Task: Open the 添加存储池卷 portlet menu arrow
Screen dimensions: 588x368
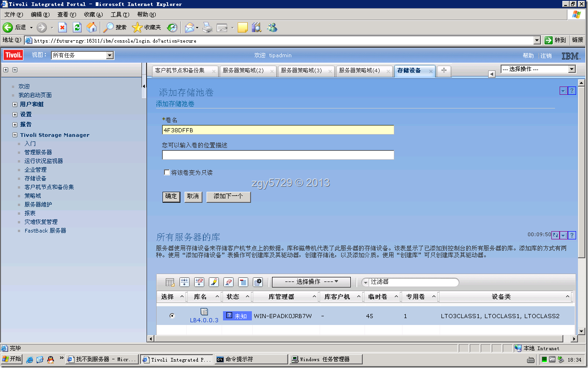Action: click(x=563, y=91)
